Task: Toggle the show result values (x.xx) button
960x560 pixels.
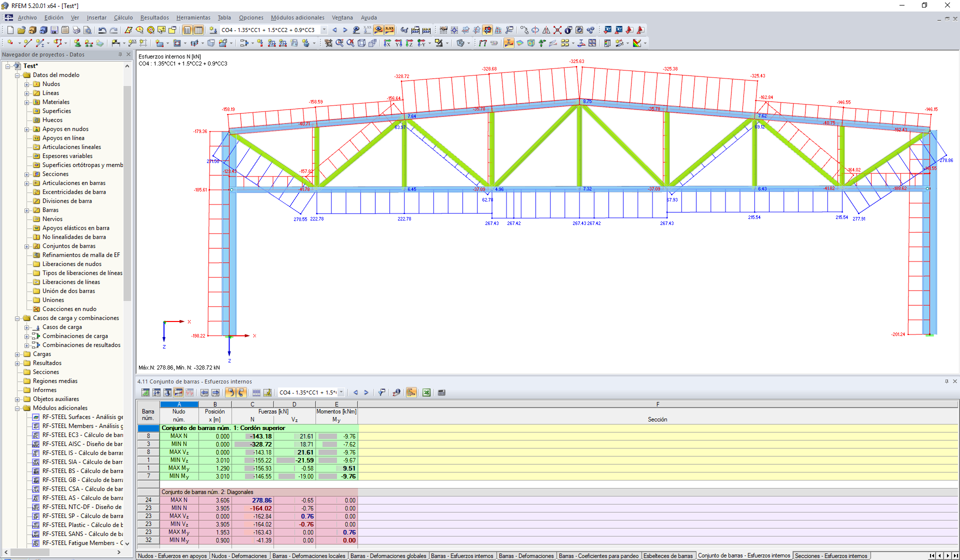Action: point(389,30)
